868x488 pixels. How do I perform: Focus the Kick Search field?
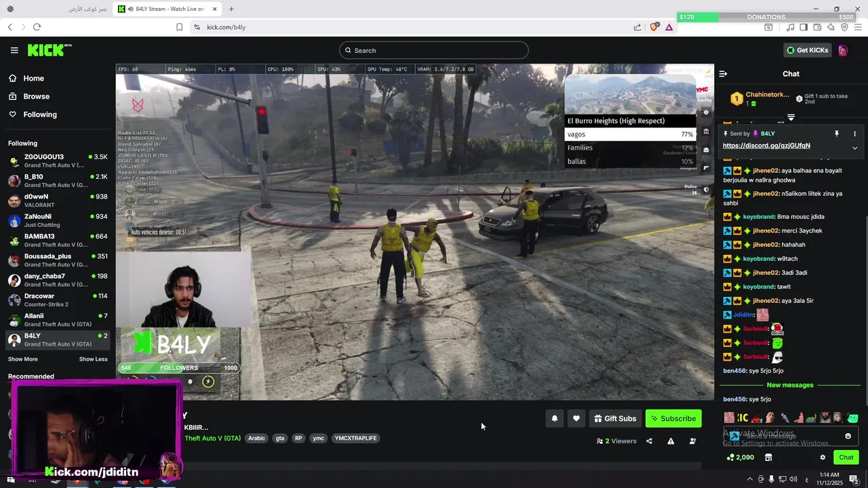[434, 50]
